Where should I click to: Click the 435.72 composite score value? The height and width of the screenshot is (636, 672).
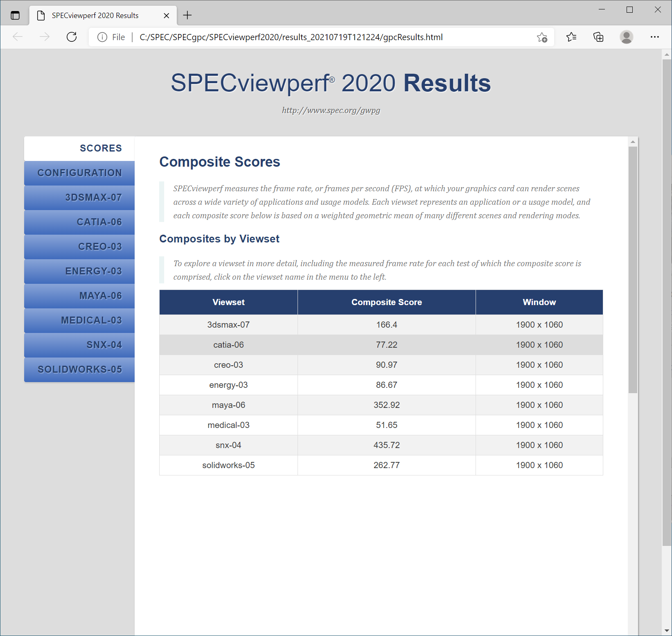coord(387,445)
